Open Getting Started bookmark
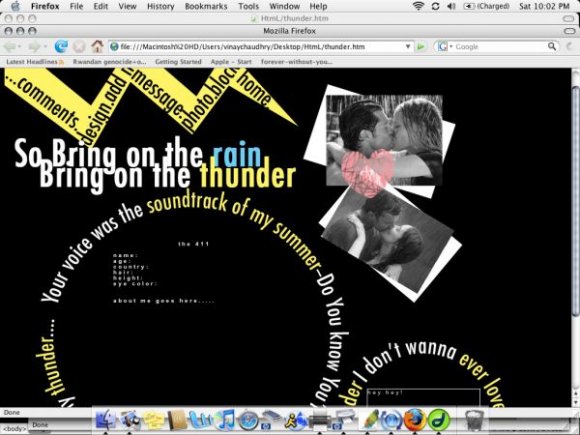The height and width of the screenshot is (435, 580). coord(178,61)
